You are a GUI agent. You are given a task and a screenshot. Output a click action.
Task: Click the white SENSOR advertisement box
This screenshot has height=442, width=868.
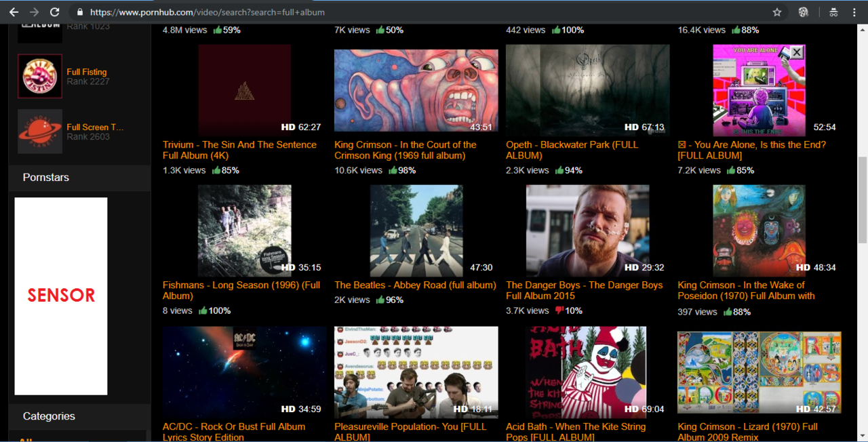click(61, 296)
